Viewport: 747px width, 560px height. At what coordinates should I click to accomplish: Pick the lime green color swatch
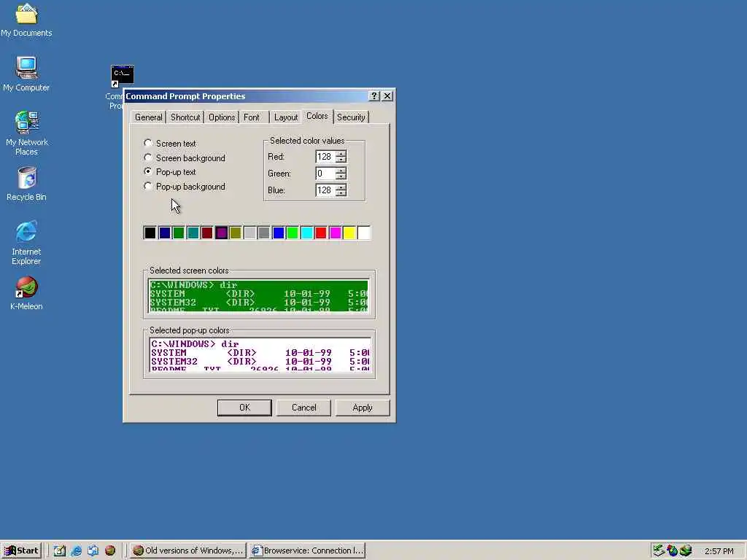pos(293,233)
